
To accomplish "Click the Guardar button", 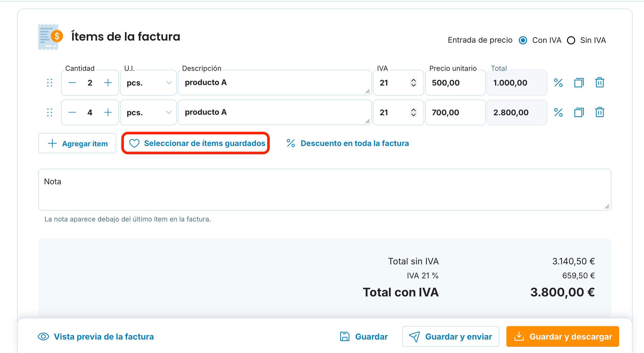I will point(364,336).
